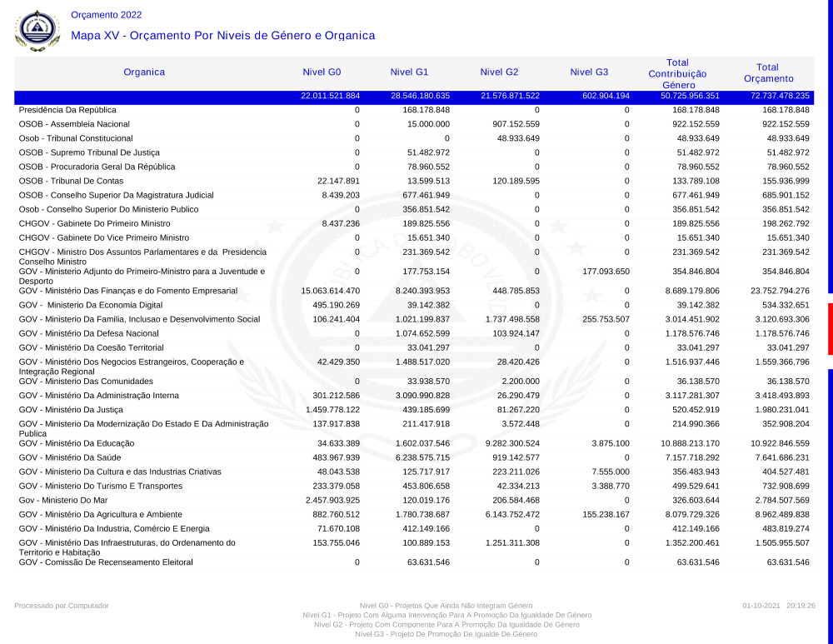
Task: Click the 'Total Contribuição Género' header
Action: [x=677, y=73]
